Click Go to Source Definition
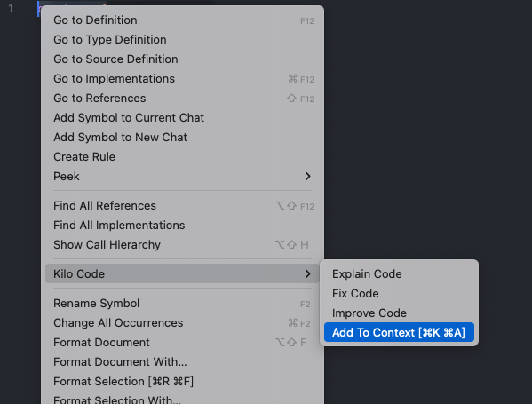Image resolution: width=532 pixels, height=404 pixels. (182, 59)
